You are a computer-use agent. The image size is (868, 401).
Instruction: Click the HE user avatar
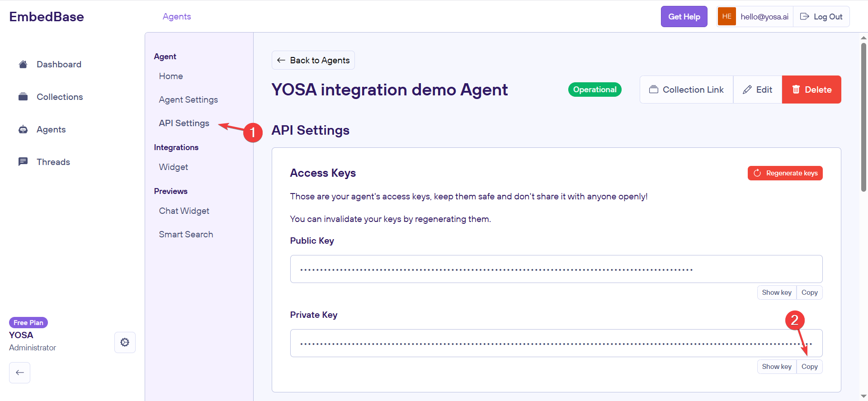tap(726, 17)
